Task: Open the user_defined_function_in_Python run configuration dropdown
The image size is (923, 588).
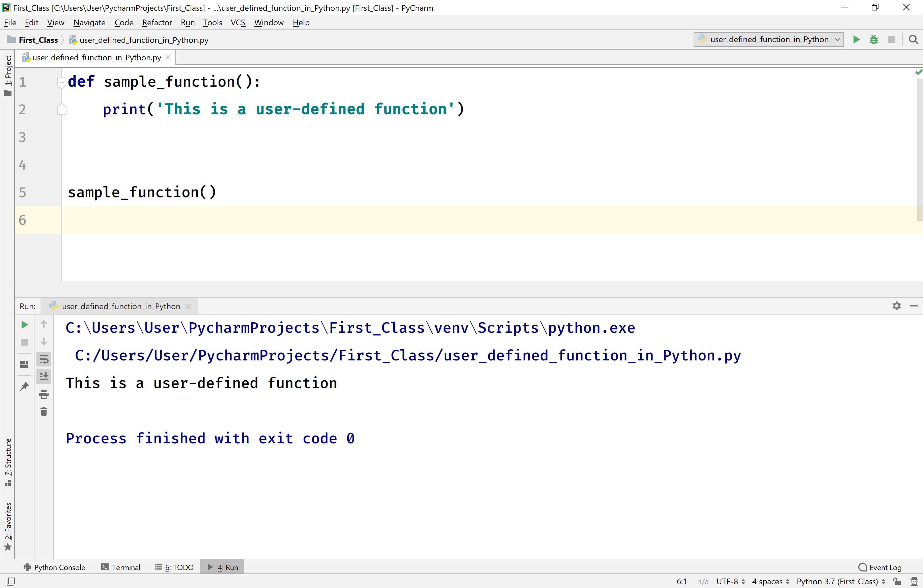Action: (x=768, y=39)
